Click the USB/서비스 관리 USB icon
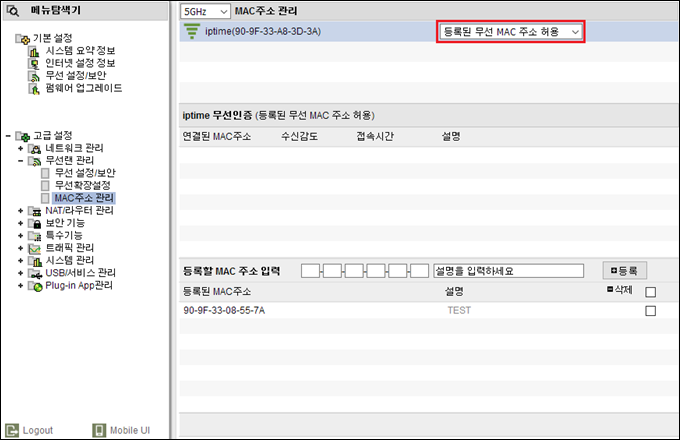This screenshot has height=440, width=680. [x=35, y=274]
